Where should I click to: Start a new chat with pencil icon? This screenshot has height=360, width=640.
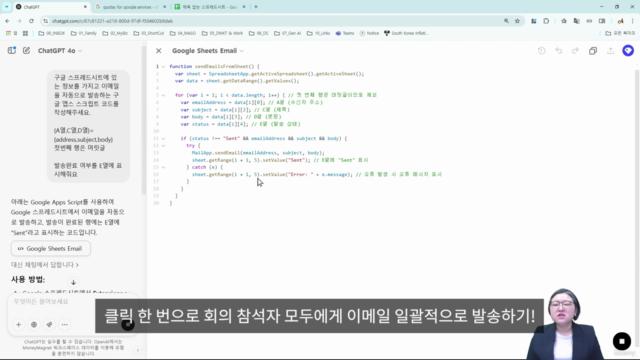(27, 51)
